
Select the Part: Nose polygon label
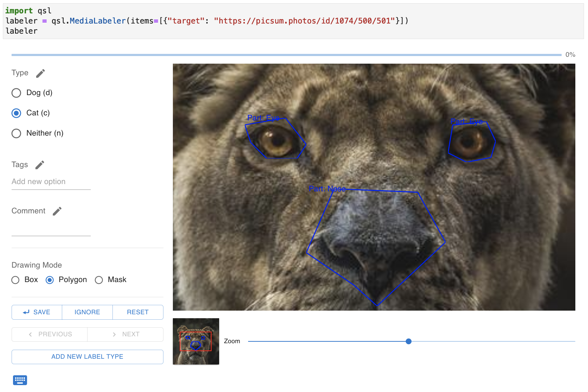(x=327, y=189)
